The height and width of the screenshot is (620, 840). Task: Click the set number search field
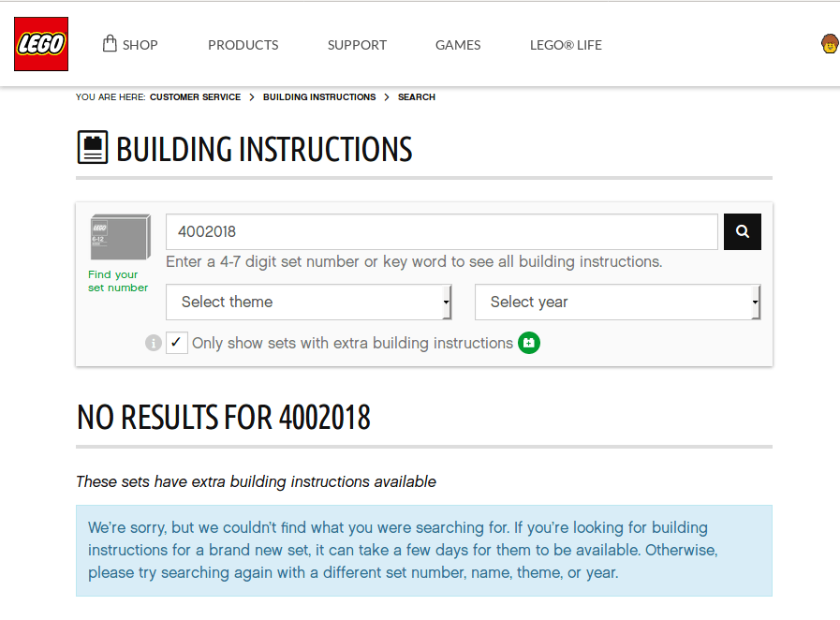click(442, 231)
